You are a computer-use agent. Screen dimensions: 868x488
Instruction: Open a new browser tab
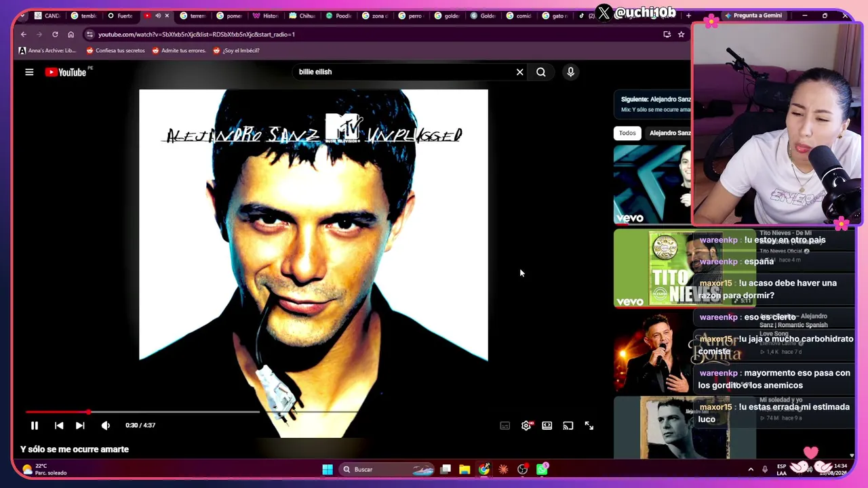pyautogui.click(x=688, y=16)
